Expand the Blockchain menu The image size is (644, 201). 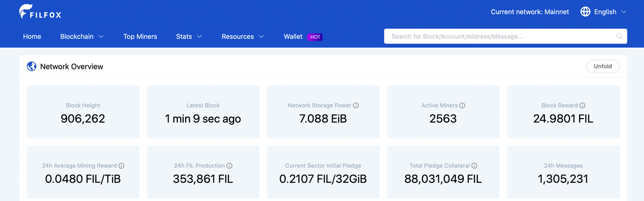[82, 36]
